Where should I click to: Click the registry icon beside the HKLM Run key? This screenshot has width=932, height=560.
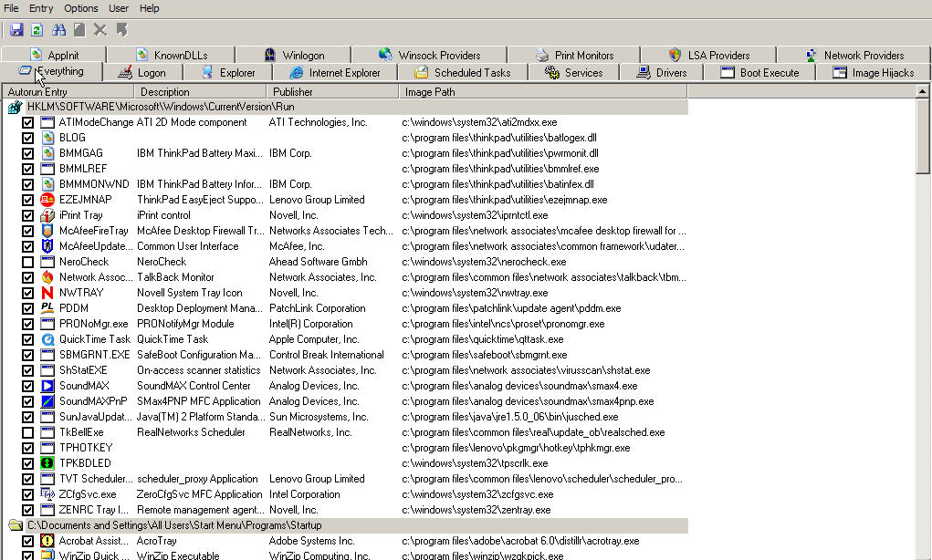pos(15,108)
